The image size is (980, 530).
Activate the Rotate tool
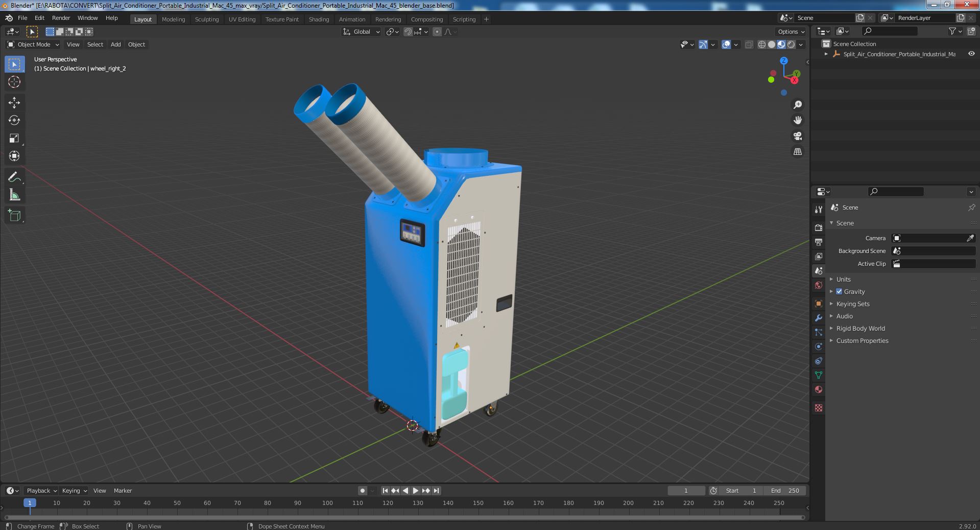click(x=14, y=121)
